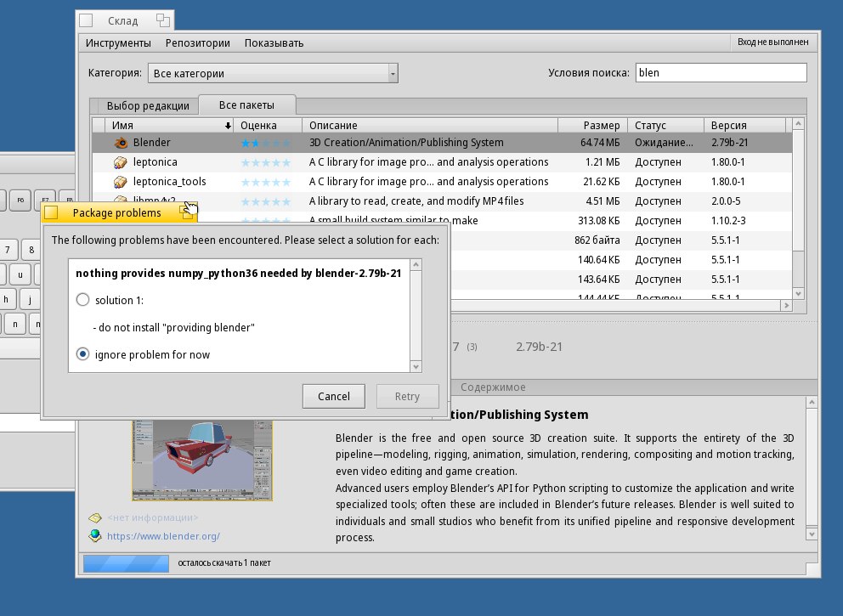Image resolution: width=843 pixels, height=616 pixels.
Task: Click leptonica's star rating
Action: (x=266, y=162)
